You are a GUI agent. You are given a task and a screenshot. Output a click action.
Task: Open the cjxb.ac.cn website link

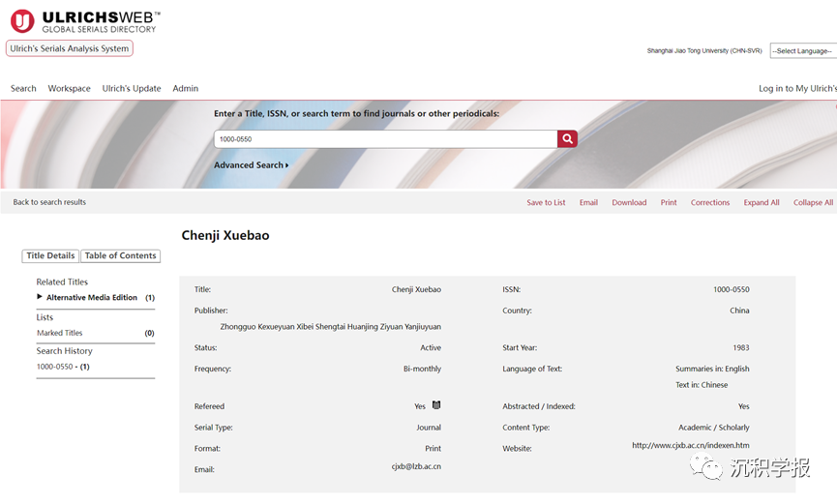(690, 445)
